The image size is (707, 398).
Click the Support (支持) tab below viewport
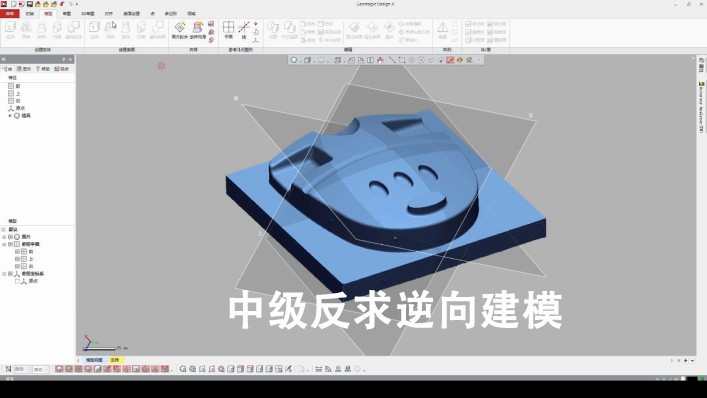(x=115, y=360)
